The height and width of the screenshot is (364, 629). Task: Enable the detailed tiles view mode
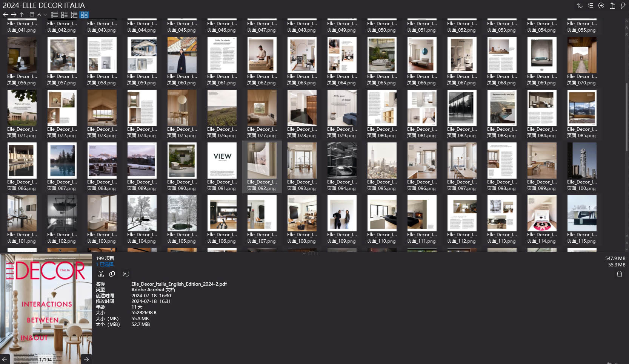click(64, 15)
